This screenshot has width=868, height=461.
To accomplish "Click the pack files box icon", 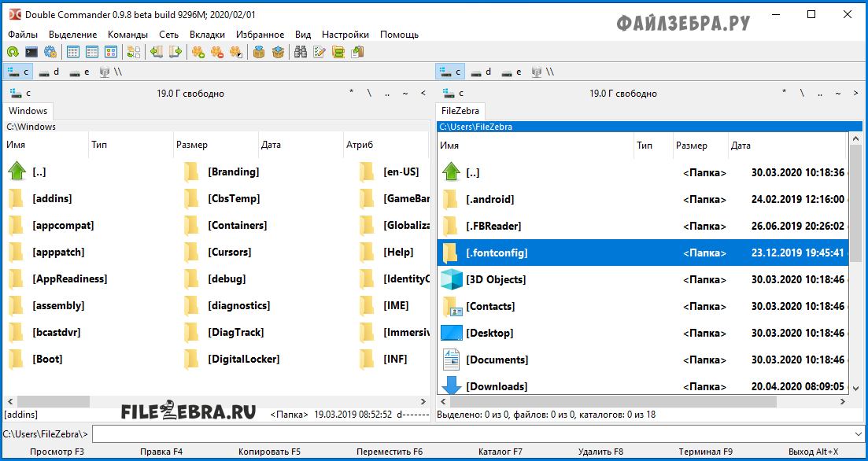I will coord(259,52).
